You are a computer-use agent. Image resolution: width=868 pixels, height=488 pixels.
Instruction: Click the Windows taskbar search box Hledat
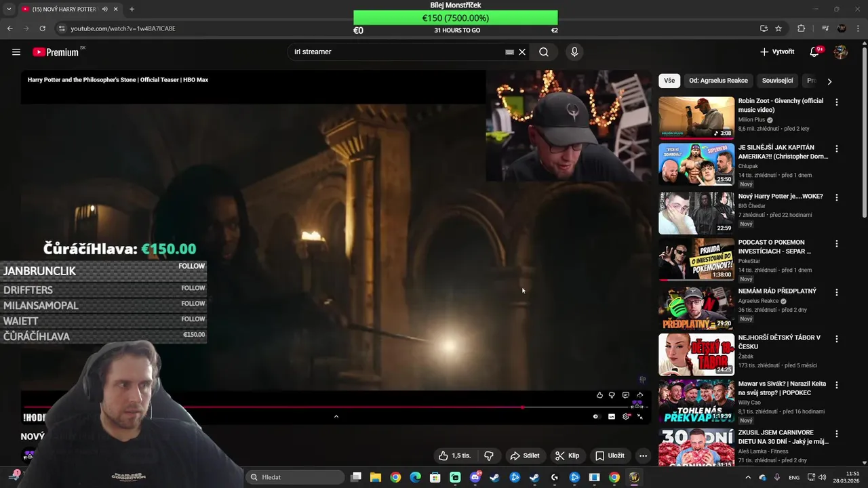coord(294,477)
